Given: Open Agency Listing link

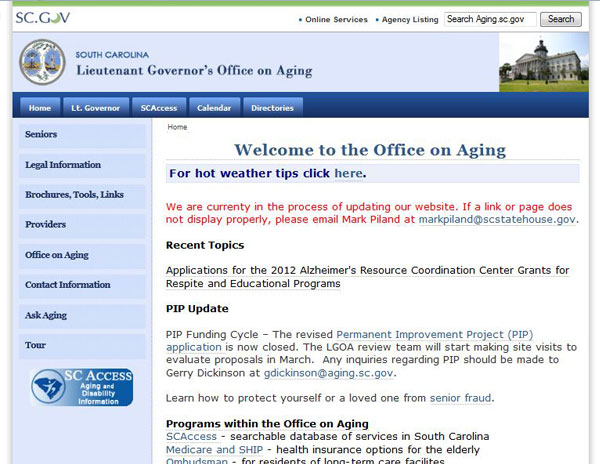Looking at the screenshot, I should tap(410, 20).
